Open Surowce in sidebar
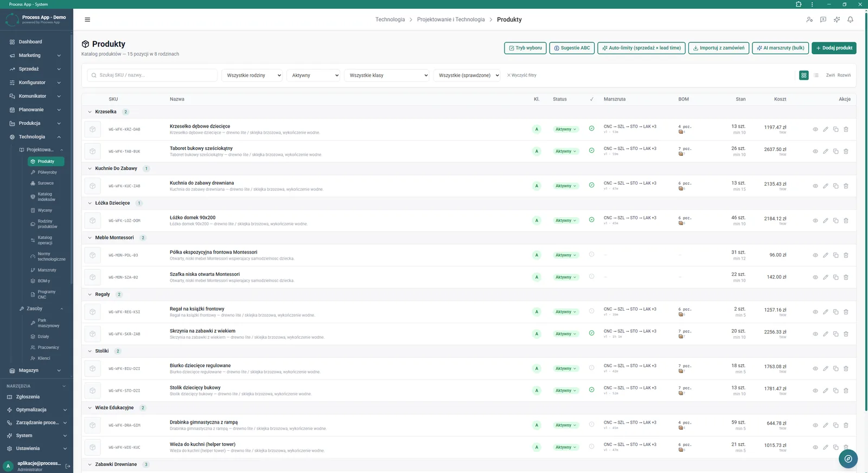Viewport: 868px width, 473px height. click(x=46, y=183)
